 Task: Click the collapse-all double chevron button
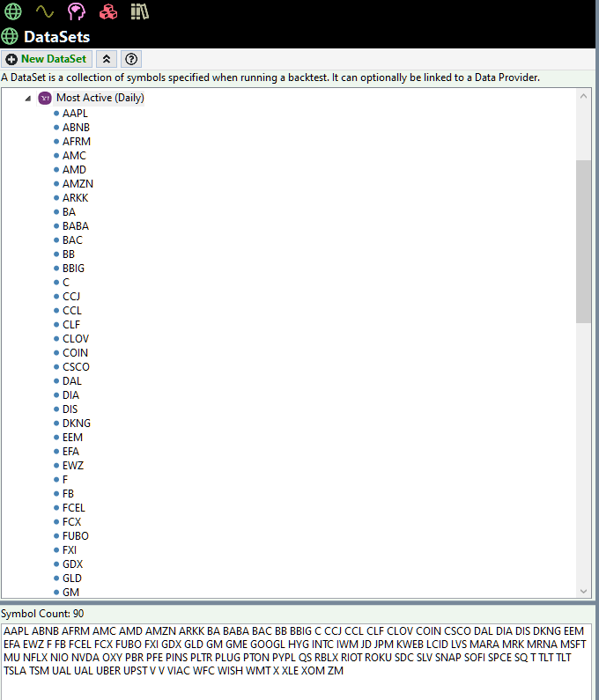point(107,59)
